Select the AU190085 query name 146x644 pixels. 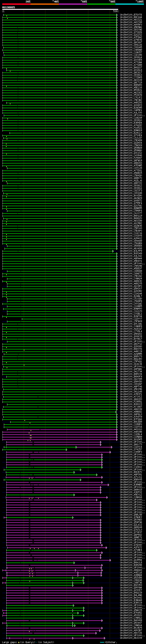click(x=8, y=7)
